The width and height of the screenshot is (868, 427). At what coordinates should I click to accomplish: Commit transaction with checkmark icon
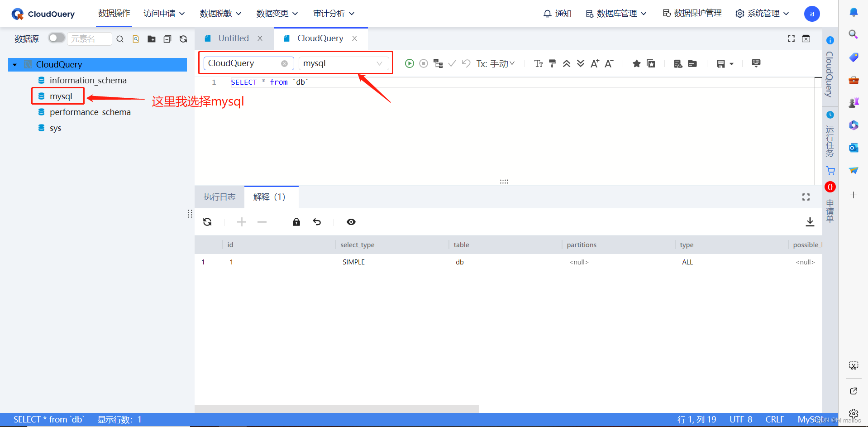(452, 63)
